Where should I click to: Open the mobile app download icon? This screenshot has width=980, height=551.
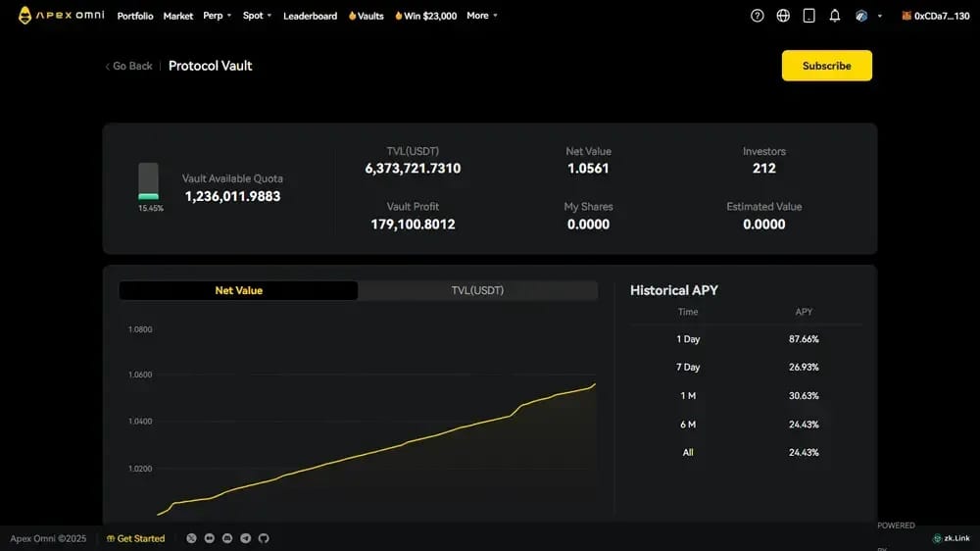(x=808, y=16)
